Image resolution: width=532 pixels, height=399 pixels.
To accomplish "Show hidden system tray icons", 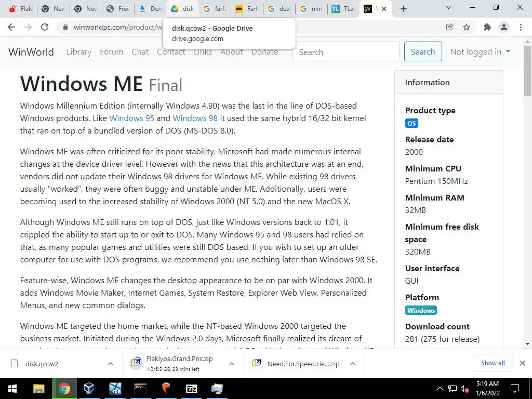I will pos(440,389).
